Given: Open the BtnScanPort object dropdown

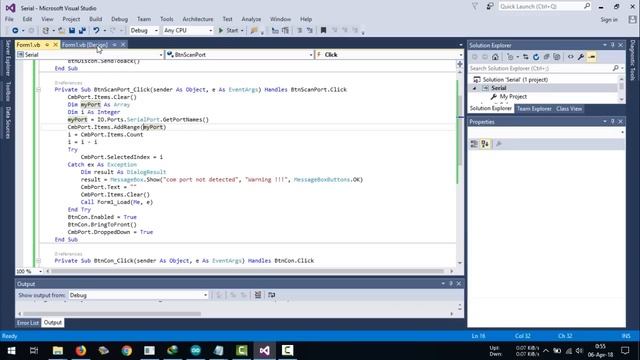Looking at the screenshot, I should (240, 55).
